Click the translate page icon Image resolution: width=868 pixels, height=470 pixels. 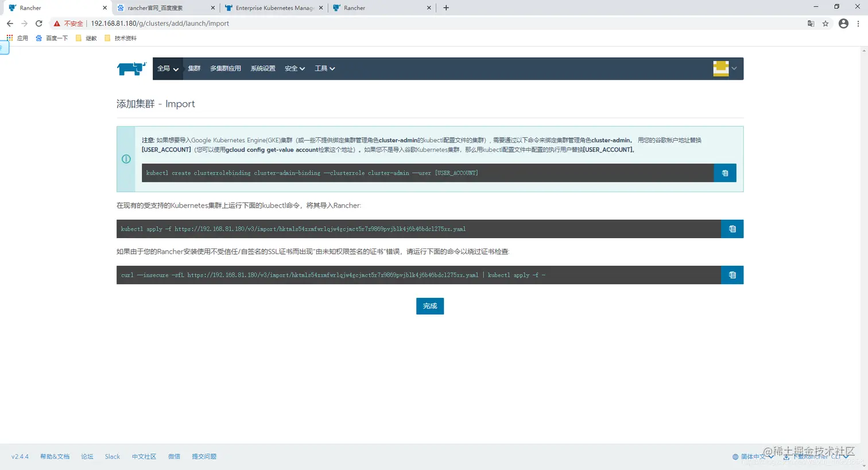(811, 24)
